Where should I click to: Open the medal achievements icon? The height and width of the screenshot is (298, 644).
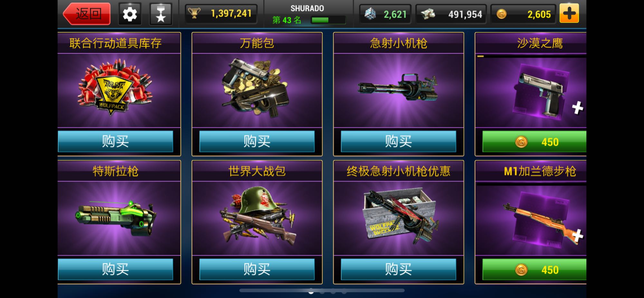(x=161, y=14)
